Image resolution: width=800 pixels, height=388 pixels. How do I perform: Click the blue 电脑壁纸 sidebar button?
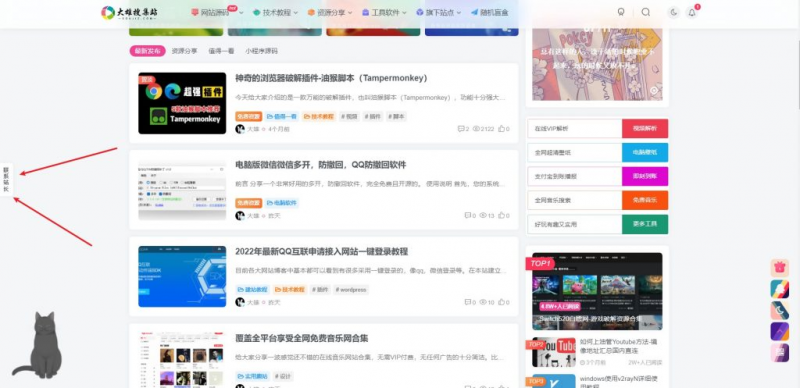click(x=645, y=153)
